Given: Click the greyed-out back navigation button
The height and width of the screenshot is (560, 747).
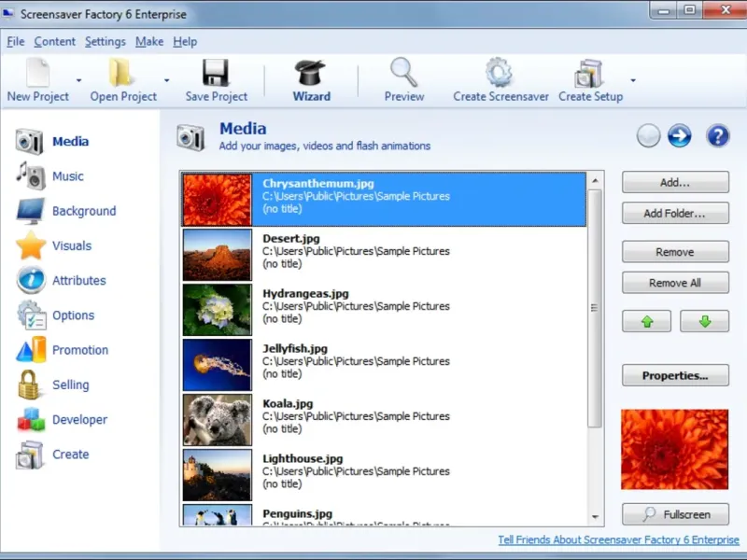Looking at the screenshot, I should click(x=648, y=136).
